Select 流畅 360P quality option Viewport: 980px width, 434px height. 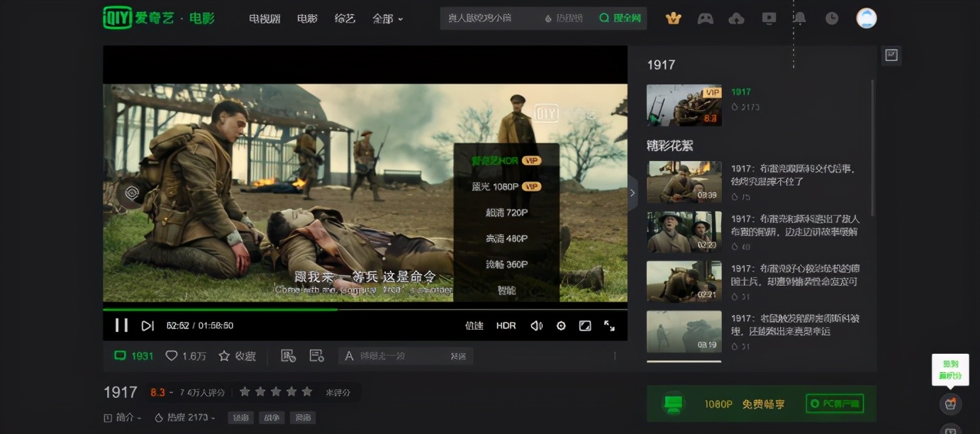[x=506, y=265]
